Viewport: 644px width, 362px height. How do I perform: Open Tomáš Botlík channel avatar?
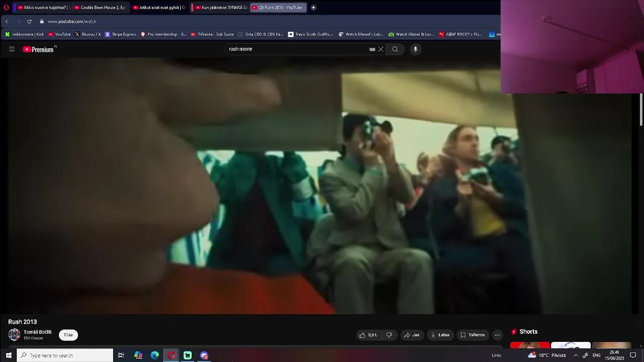[x=14, y=335]
